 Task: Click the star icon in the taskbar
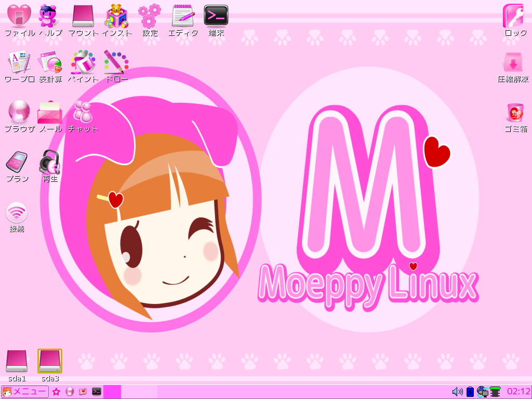click(x=56, y=392)
